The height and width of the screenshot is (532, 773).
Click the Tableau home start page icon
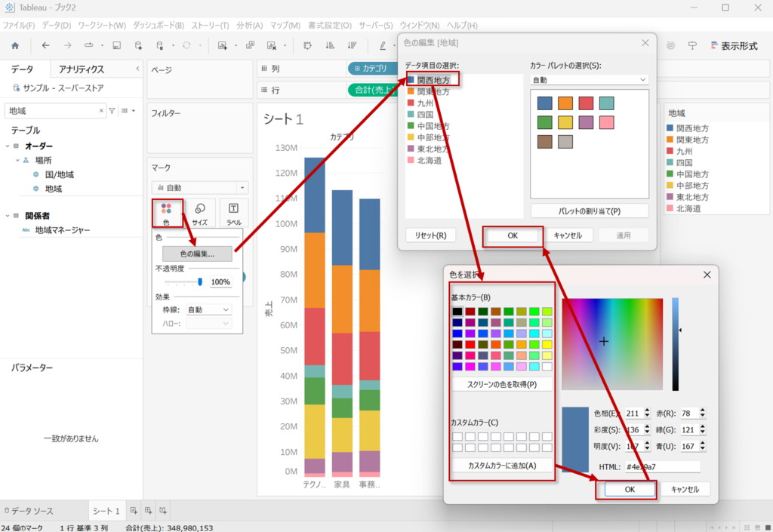pyautogui.click(x=15, y=45)
